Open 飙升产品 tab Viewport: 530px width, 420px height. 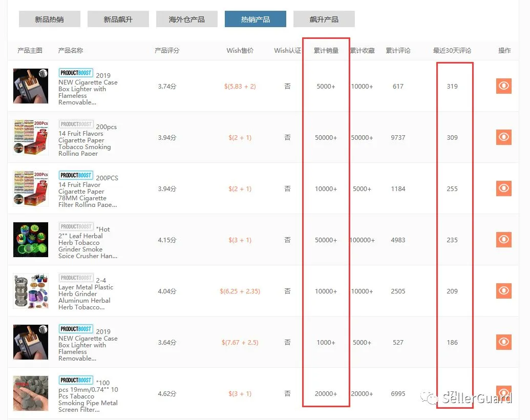click(324, 19)
